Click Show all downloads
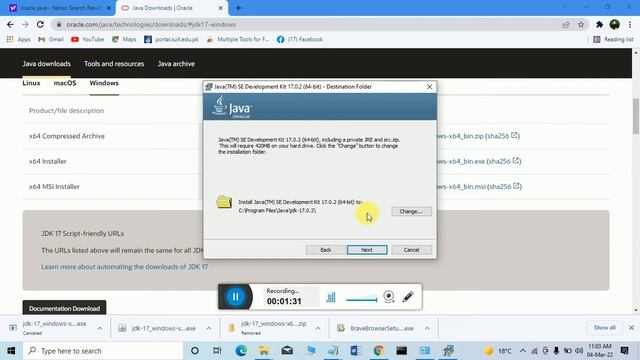This screenshot has height=360, width=640. coord(604,328)
